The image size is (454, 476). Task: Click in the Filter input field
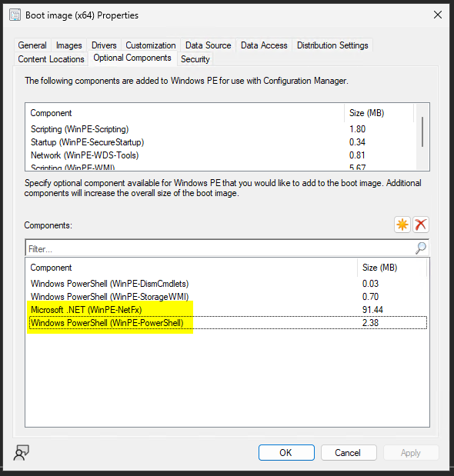click(x=220, y=248)
